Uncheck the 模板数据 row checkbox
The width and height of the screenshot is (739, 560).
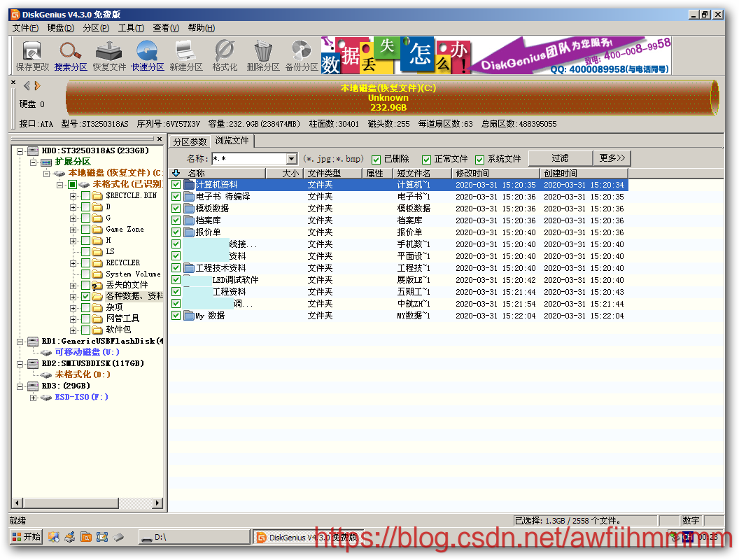176,209
